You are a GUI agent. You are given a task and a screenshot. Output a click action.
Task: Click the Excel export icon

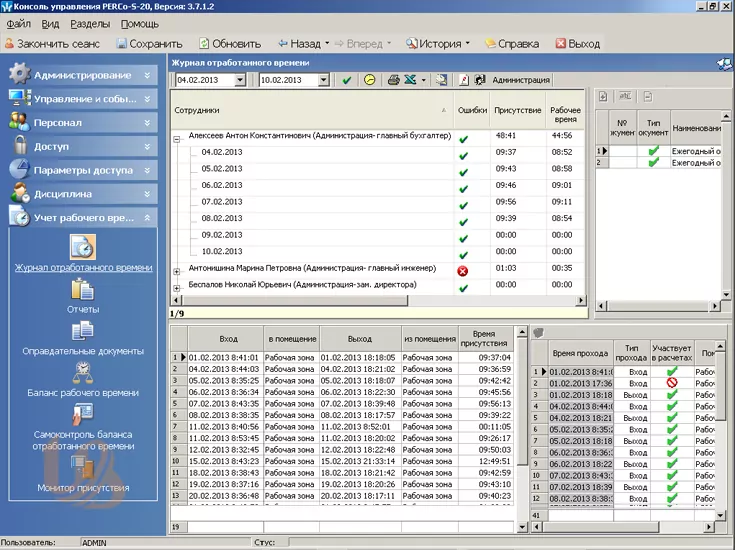click(x=411, y=80)
